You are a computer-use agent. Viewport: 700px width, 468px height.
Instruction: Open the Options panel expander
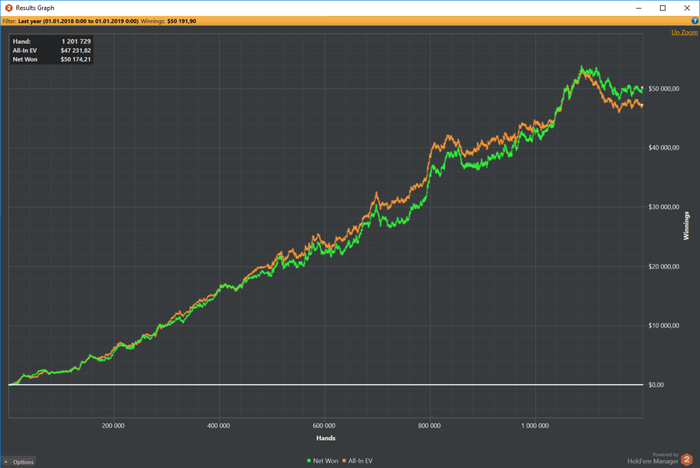point(18,462)
